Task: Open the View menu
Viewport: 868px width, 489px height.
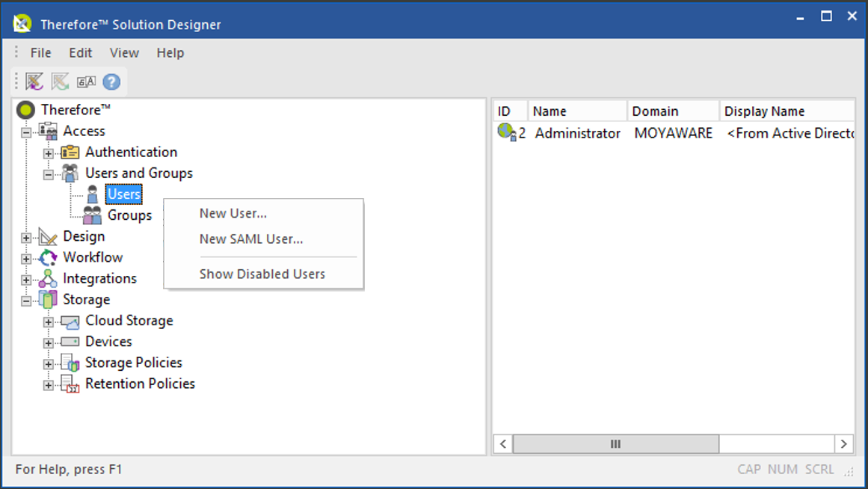Action: pos(124,52)
